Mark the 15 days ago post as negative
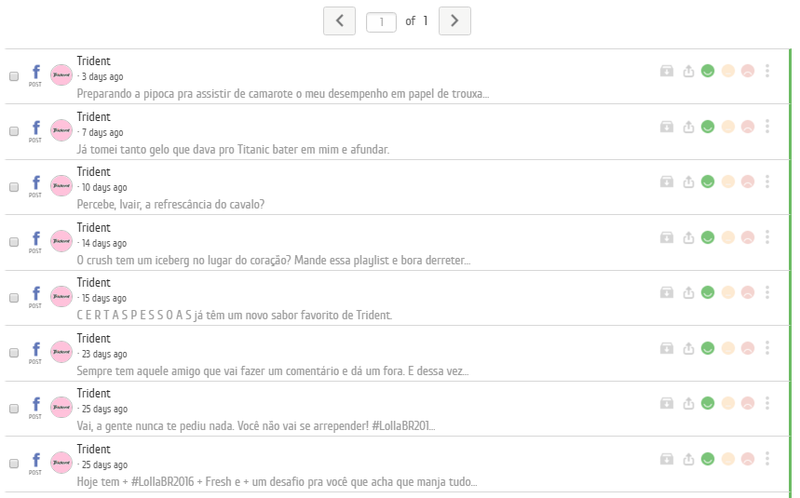Screen dimensions: 800x498 (747, 292)
